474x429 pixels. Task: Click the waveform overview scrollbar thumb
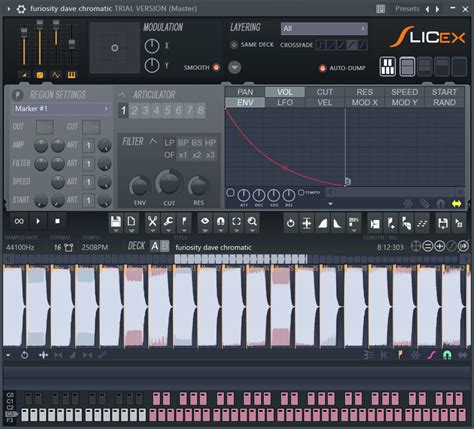click(x=240, y=259)
